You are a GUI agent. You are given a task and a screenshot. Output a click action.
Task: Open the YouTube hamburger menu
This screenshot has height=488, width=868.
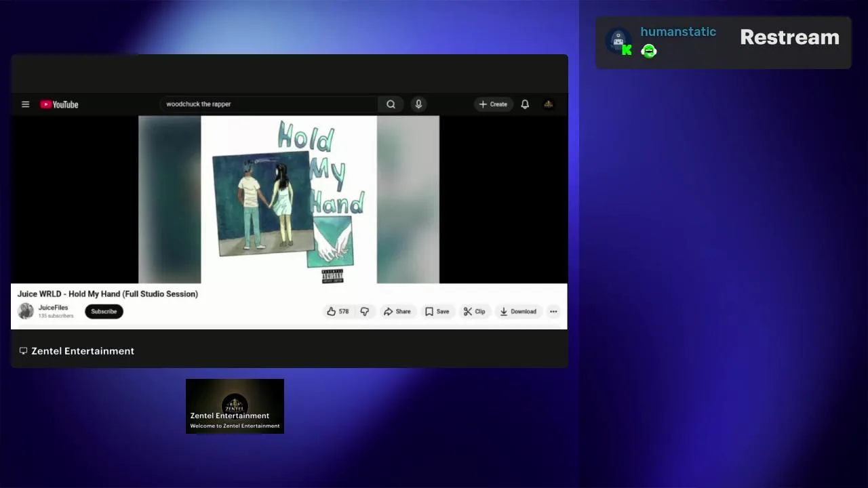click(25, 104)
